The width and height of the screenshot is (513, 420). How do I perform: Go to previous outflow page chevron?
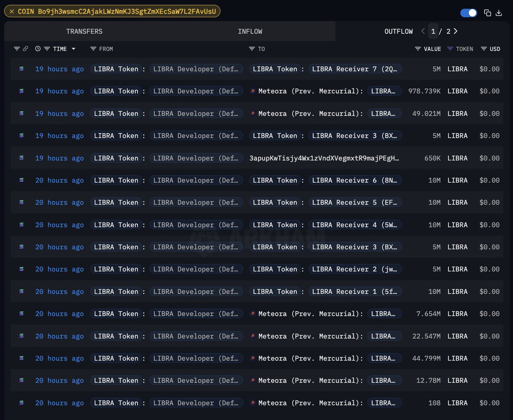423,31
